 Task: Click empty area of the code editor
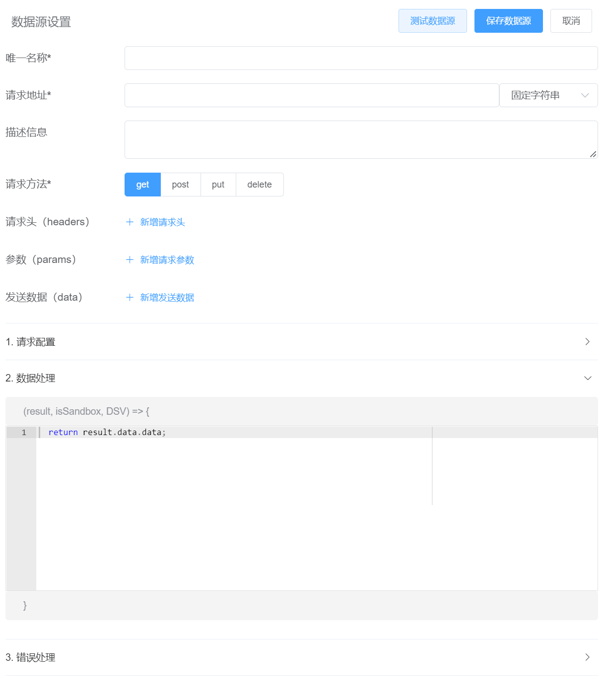coord(317,514)
